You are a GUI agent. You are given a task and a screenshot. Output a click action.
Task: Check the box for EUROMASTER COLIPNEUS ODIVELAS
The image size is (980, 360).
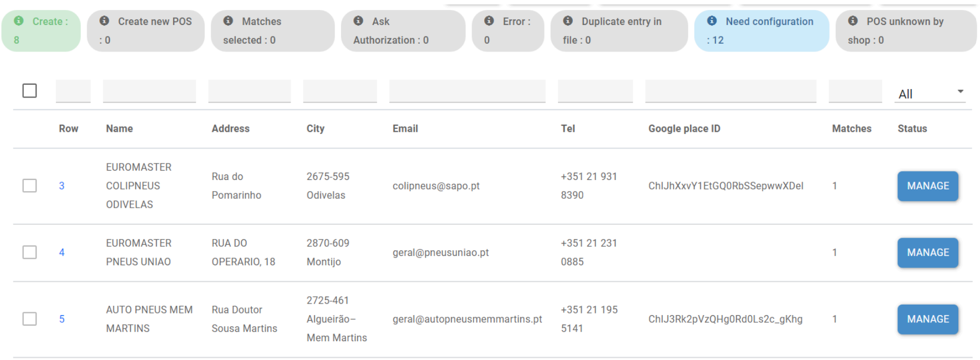(x=29, y=186)
